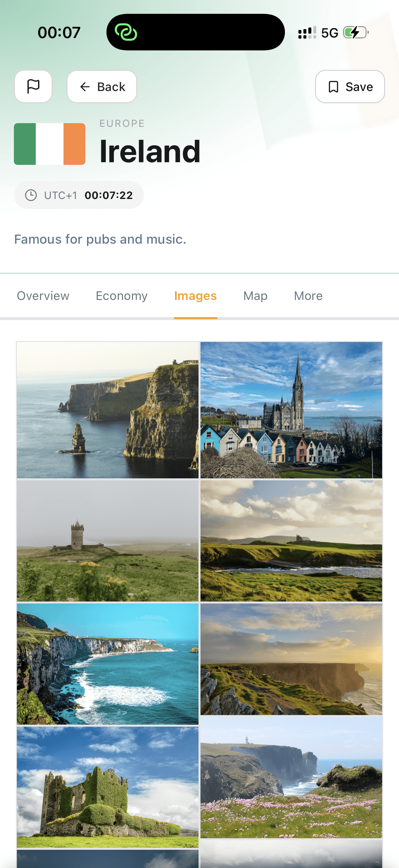This screenshot has height=868, width=399.
Task: Open the ivy-covered castle ruin photo
Action: pos(108,787)
